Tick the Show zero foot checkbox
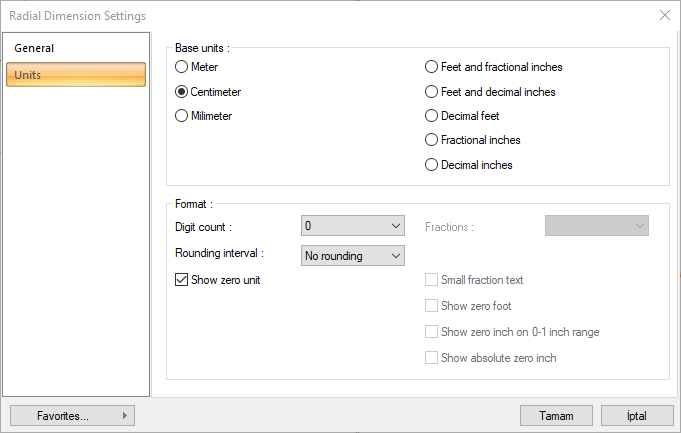The height and width of the screenshot is (433, 681). click(432, 306)
